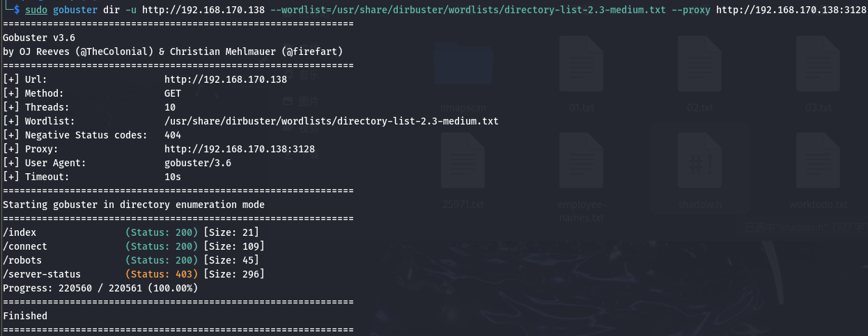Click the Threads value '10'
This screenshot has height=336, width=868.
pos(170,107)
